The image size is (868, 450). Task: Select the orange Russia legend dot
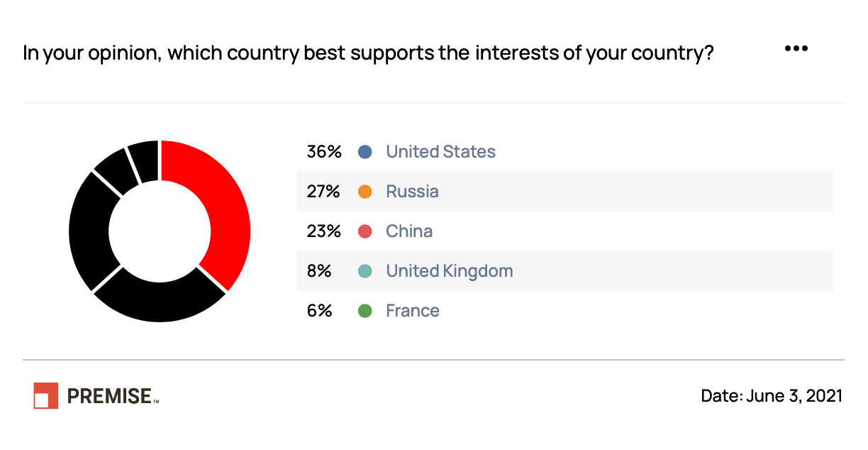click(x=365, y=192)
